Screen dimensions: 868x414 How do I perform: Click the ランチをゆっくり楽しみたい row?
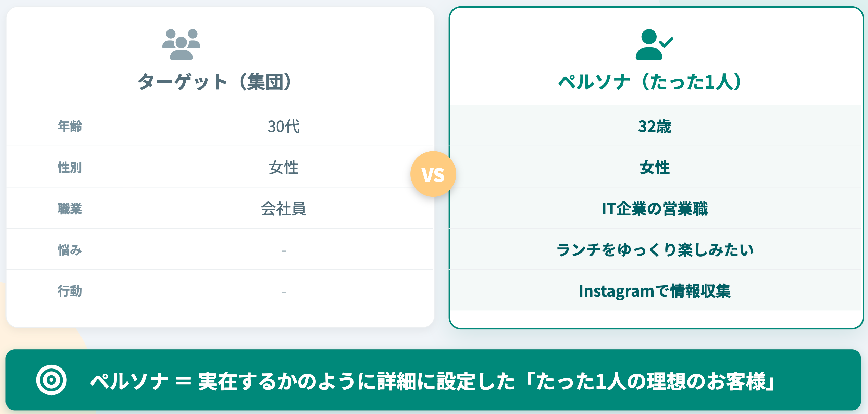[x=655, y=250]
